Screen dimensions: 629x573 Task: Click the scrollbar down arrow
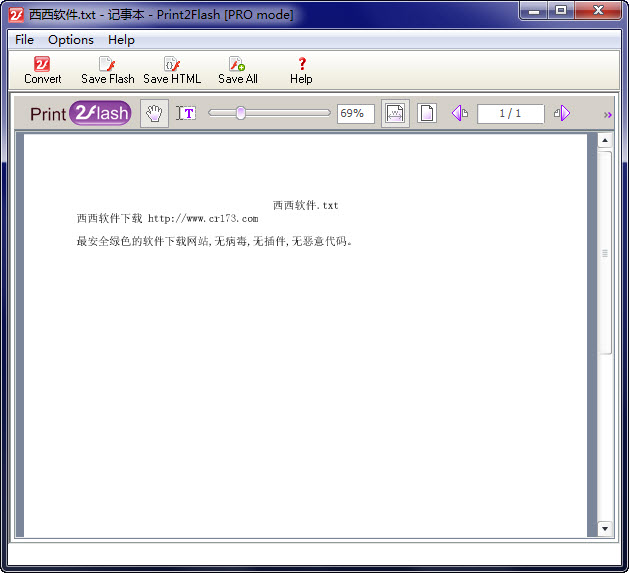tap(605, 528)
